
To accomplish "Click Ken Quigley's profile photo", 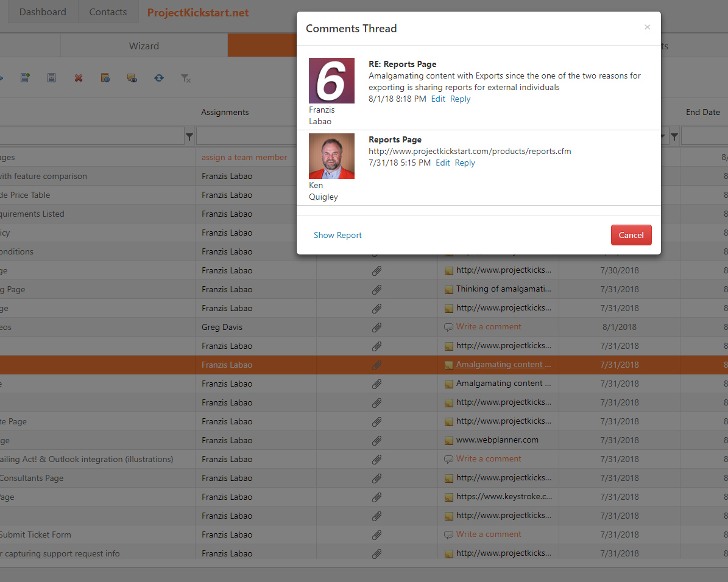I will tap(331, 156).
